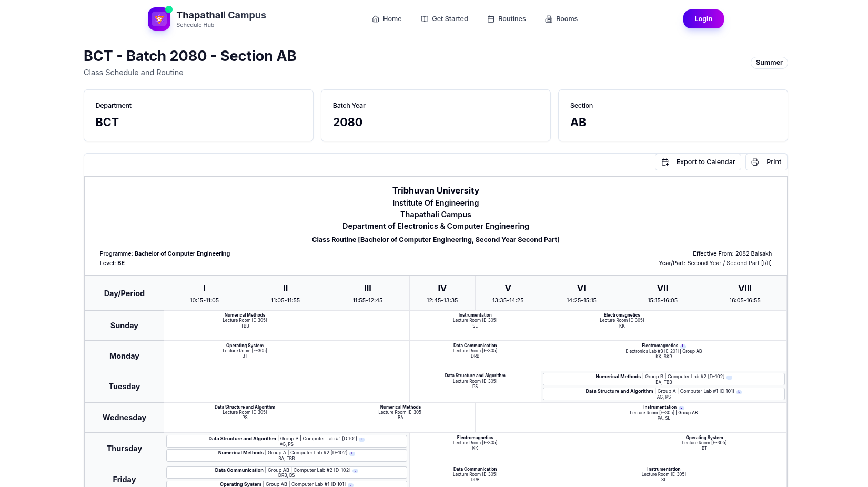Click the Batch Year 2080 card

click(436, 115)
